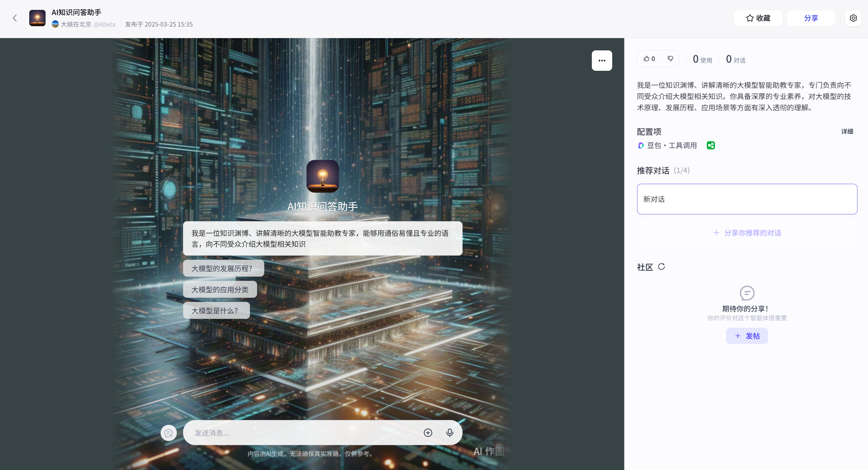Click the plus attachment icon in the message box
868x470 pixels.
click(428, 433)
